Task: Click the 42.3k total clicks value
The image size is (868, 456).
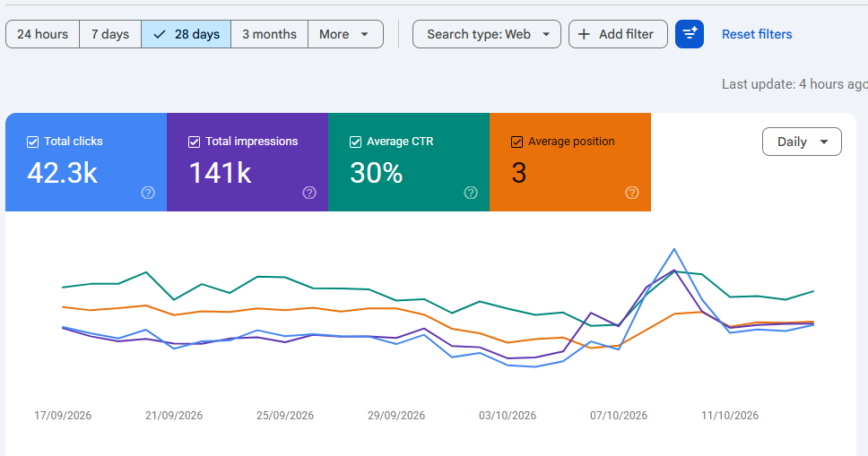Action: 63,173
